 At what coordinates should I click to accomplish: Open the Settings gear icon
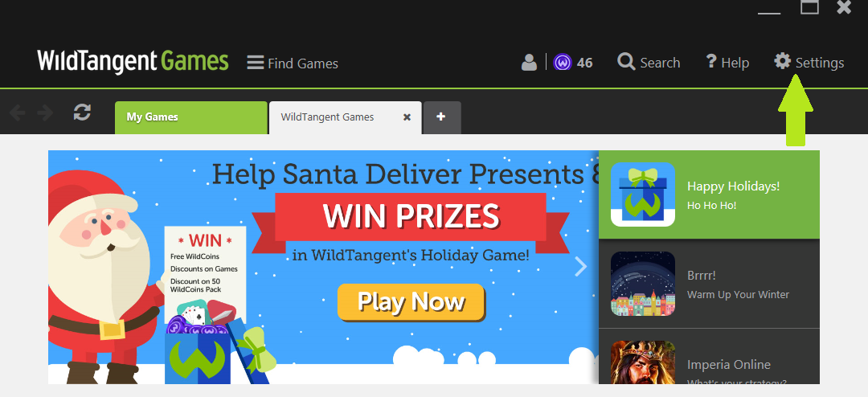click(782, 61)
